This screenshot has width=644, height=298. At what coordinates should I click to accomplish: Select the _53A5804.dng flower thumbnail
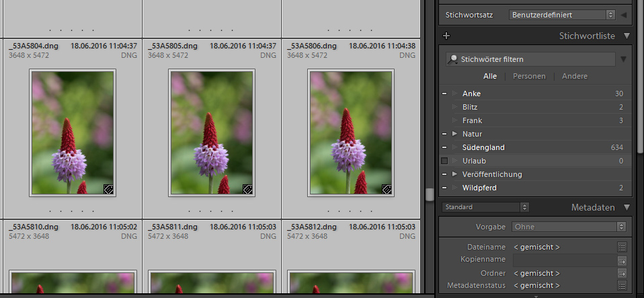click(x=73, y=133)
